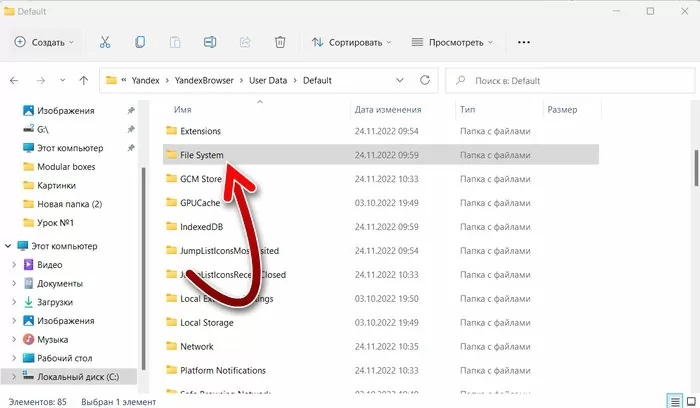
Task: Click the Rename icon in toolbar
Action: [x=210, y=42]
